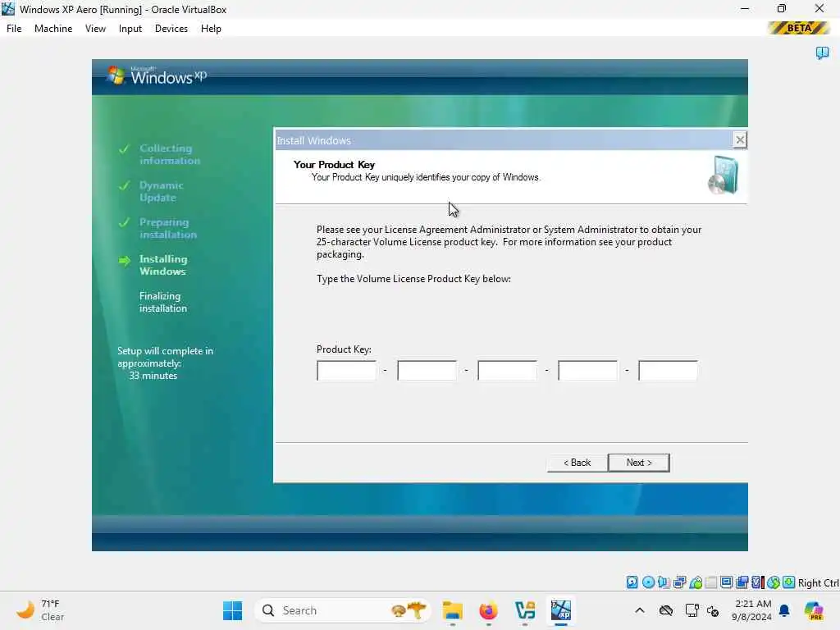Click the notification bell icon
The height and width of the screenshot is (630, 840).
[x=784, y=610]
